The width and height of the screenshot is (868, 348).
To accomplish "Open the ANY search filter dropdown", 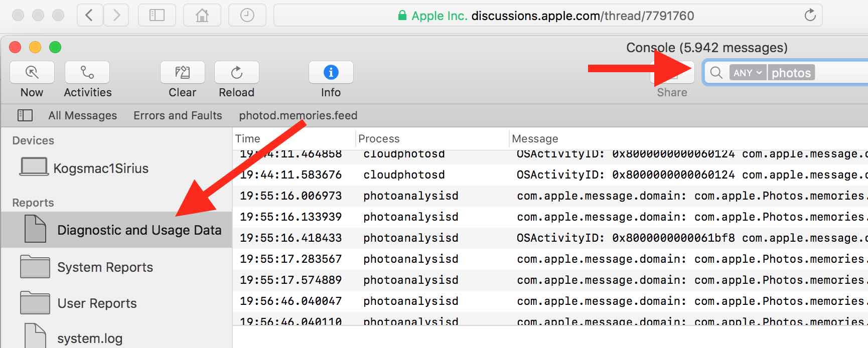I will tap(747, 73).
